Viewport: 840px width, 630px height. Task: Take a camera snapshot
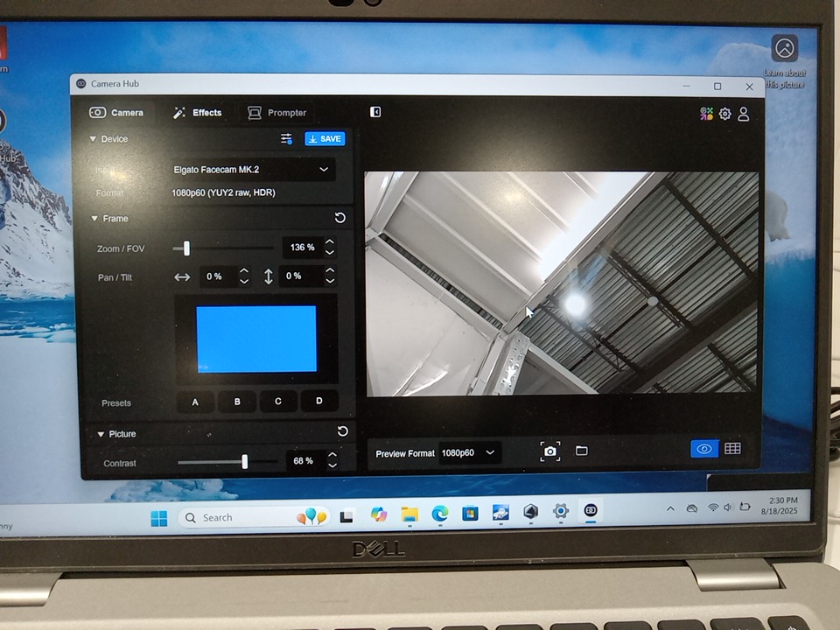(550, 451)
